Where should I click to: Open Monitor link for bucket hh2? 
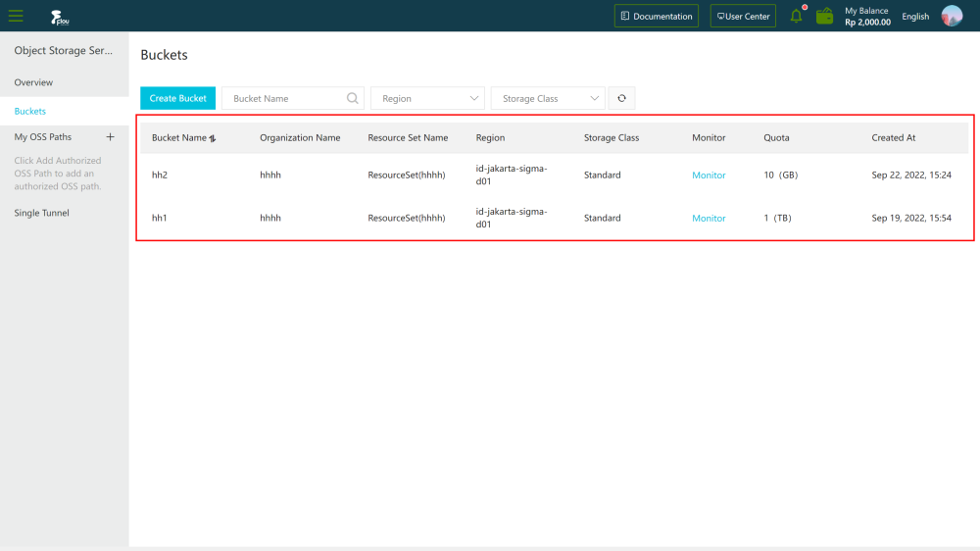(x=709, y=175)
